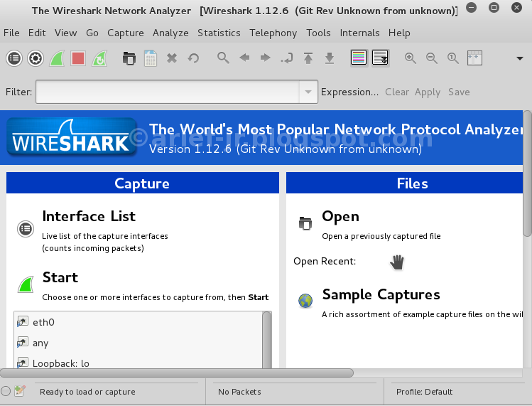Viewport: 532px width, 406px height.
Task: Go back in packet history
Action: point(244,58)
